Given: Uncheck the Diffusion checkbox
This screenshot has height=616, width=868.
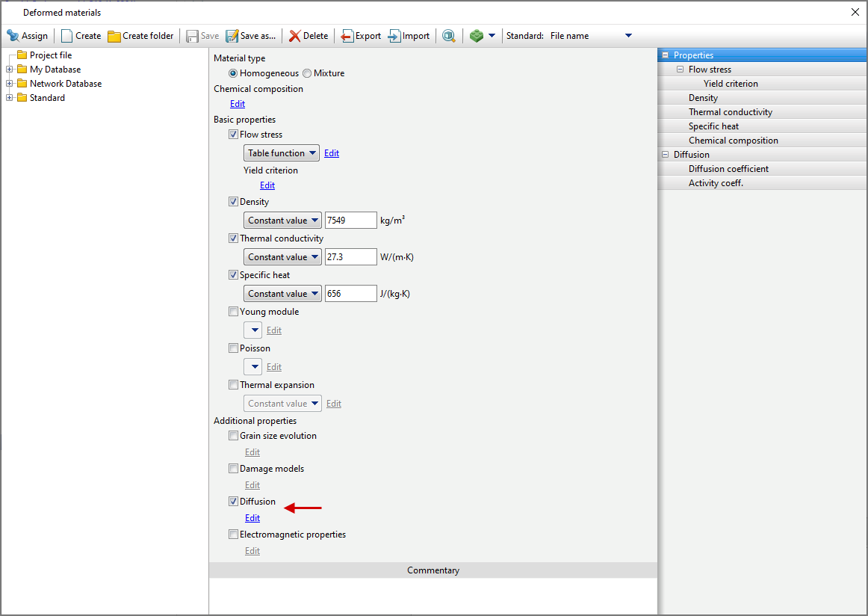Looking at the screenshot, I should [x=234, y=502].
